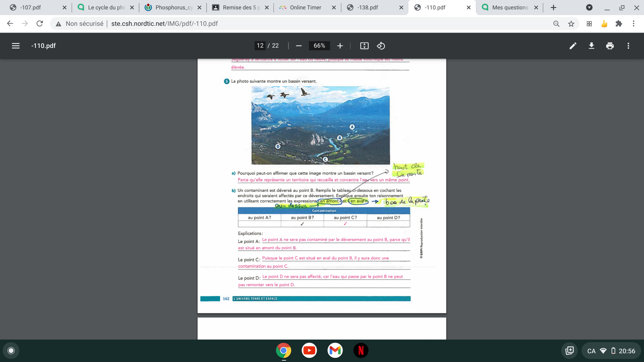Open more options in the PDF viewer

tap(628, 46)
